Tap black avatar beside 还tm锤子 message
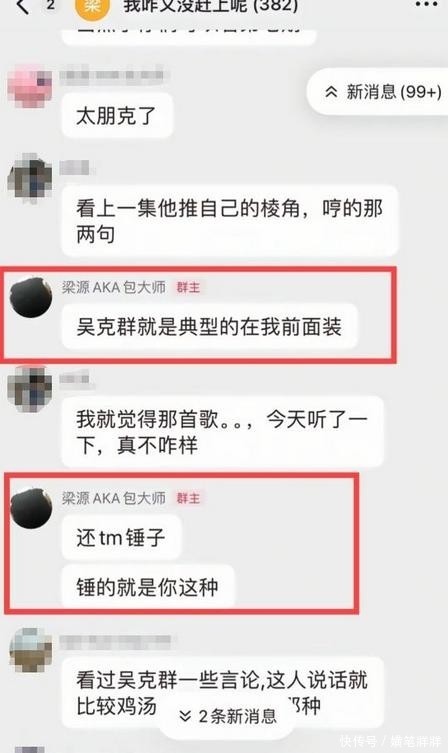Viewport: 448px width, 753px height. [31, 508]
